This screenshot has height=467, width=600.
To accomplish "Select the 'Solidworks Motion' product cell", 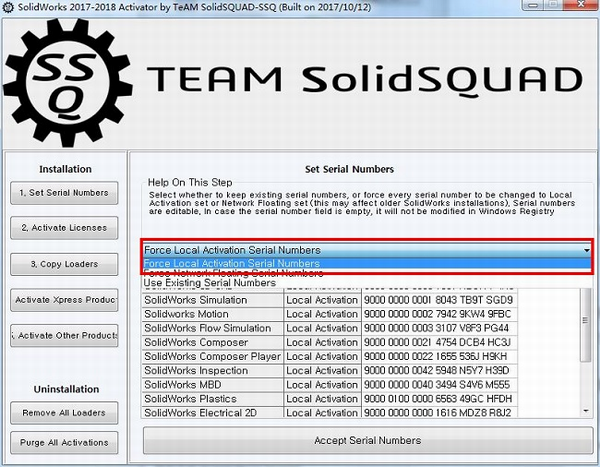I will 213,314.
